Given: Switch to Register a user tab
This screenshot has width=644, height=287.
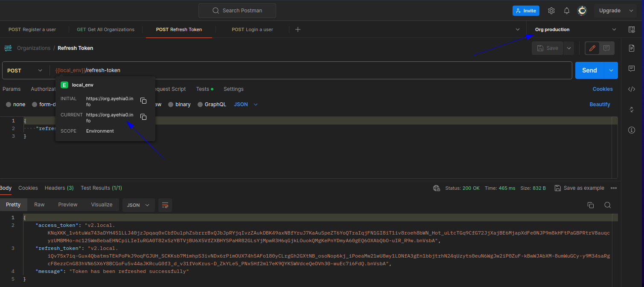Looking at the screenshot, I should pos(32,29).
